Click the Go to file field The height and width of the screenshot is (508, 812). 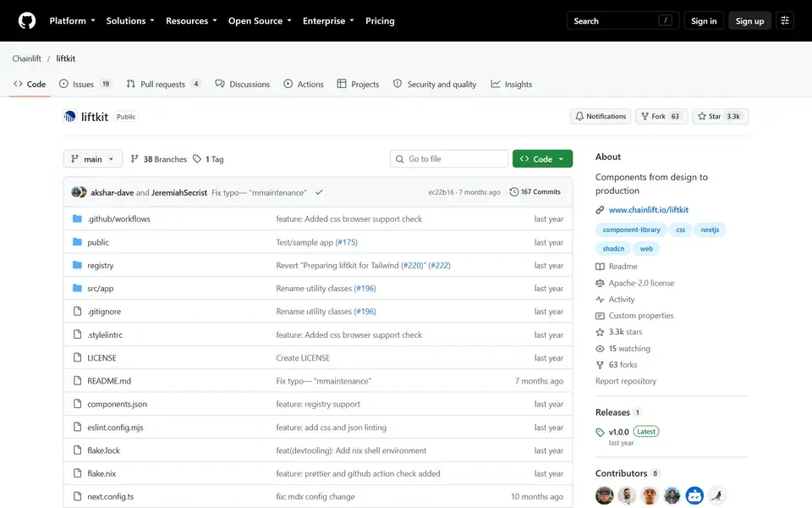tap(449, 159)
